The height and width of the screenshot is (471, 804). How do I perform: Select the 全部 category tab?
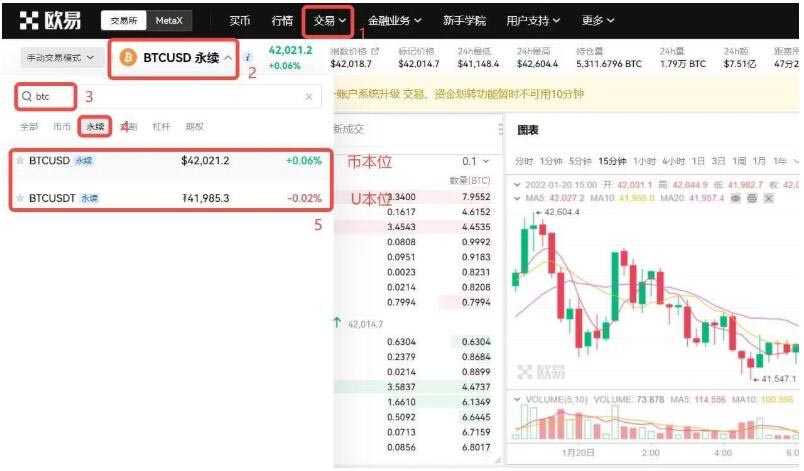29,126
